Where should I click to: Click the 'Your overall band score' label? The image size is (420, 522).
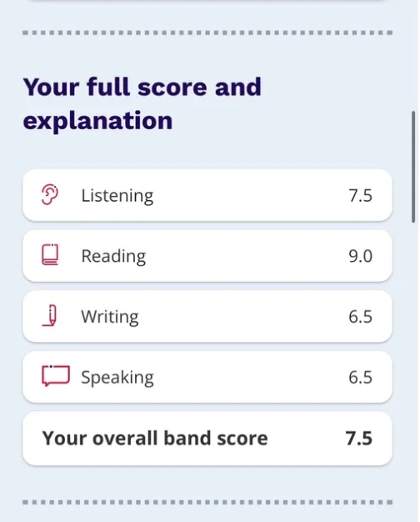[155, 438]
